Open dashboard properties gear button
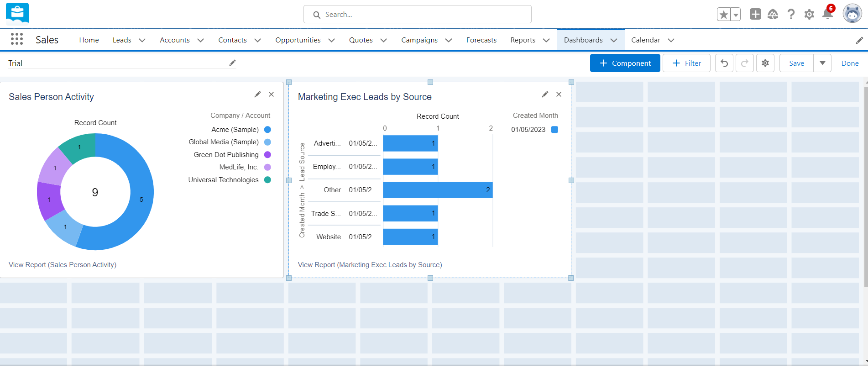The width and height of the screenshot is (868, 368). pos(765,63)
